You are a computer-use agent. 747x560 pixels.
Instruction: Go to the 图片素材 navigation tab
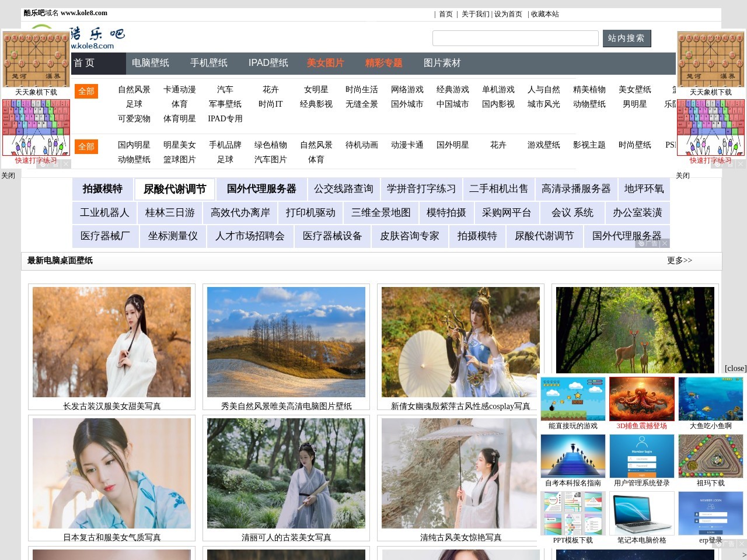coord(442,63)
